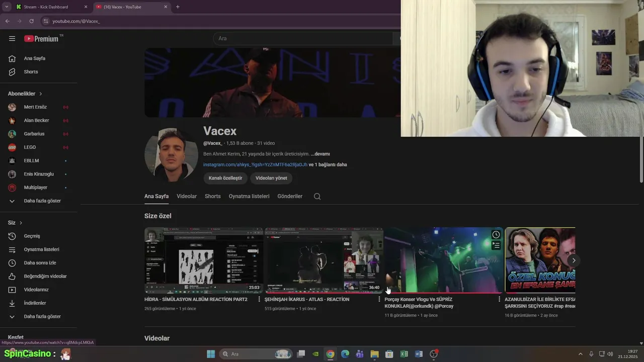Open File Explorer from the taskbar
The width and height of the screenshot is (644, 362).
coord(374,354)
